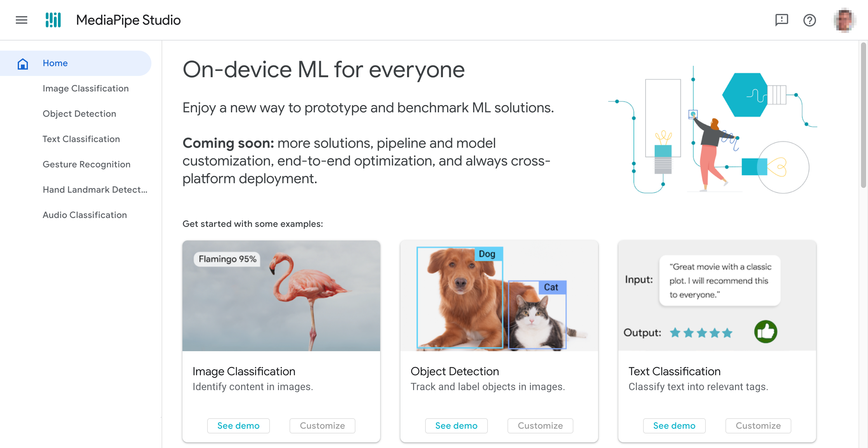This screenshot has height=448, width=868.
Task: Click the Home sidebar icon
Action: 23,63
